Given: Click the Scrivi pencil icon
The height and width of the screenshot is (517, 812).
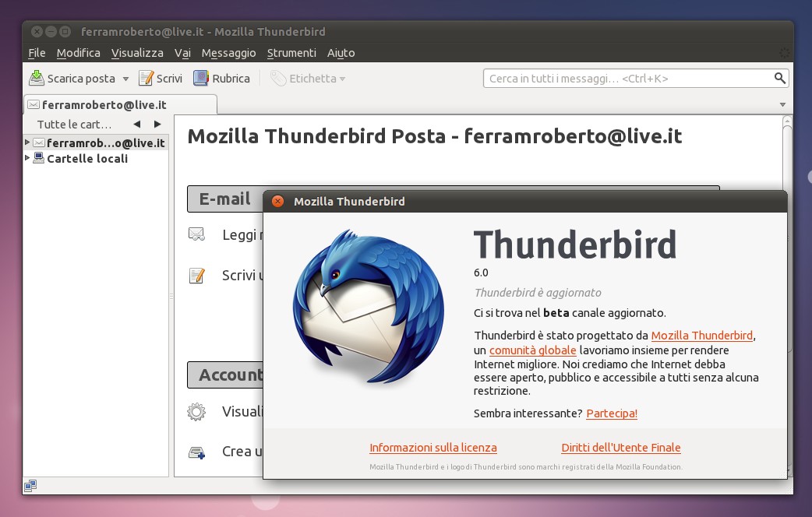Looking at the screenshot, I should [146, 78].
